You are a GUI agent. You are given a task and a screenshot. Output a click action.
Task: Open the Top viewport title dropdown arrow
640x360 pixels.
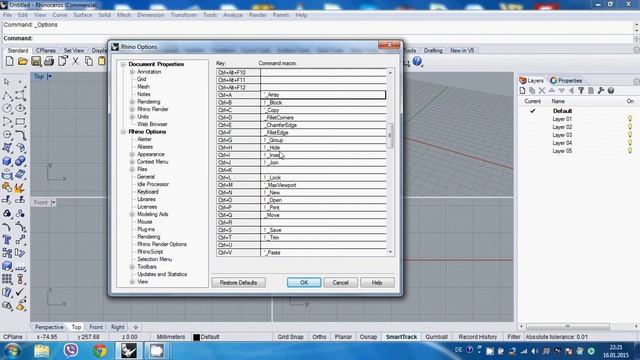[x=50, y=76]
